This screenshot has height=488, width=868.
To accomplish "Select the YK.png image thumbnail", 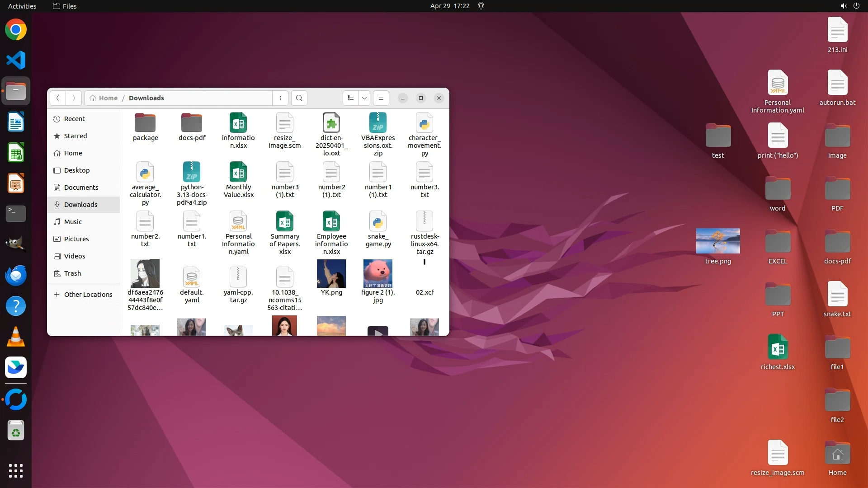I will pyautogui.click(x=331, y=274).
